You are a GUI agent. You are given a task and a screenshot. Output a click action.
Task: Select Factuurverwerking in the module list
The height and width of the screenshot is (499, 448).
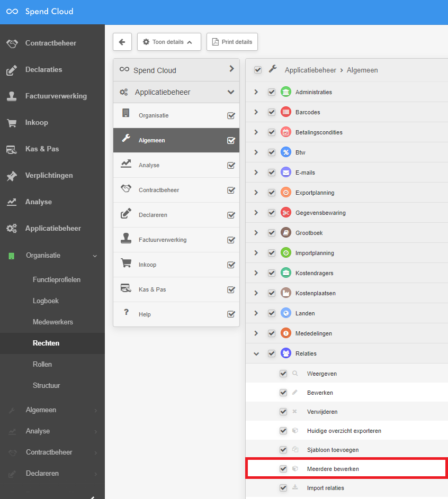tap(176, 240)
